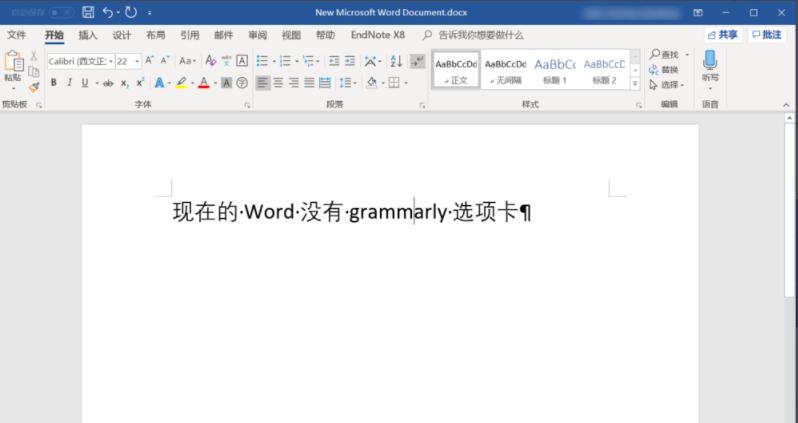Open the Numbering list dropdown arrow
Viewport: 798px width, 423px height.
point(297,62)
